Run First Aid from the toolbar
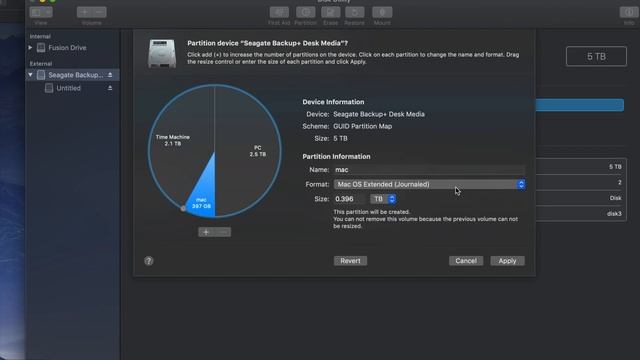Screen dimensions: 640x360 click(x=279, y=12)
